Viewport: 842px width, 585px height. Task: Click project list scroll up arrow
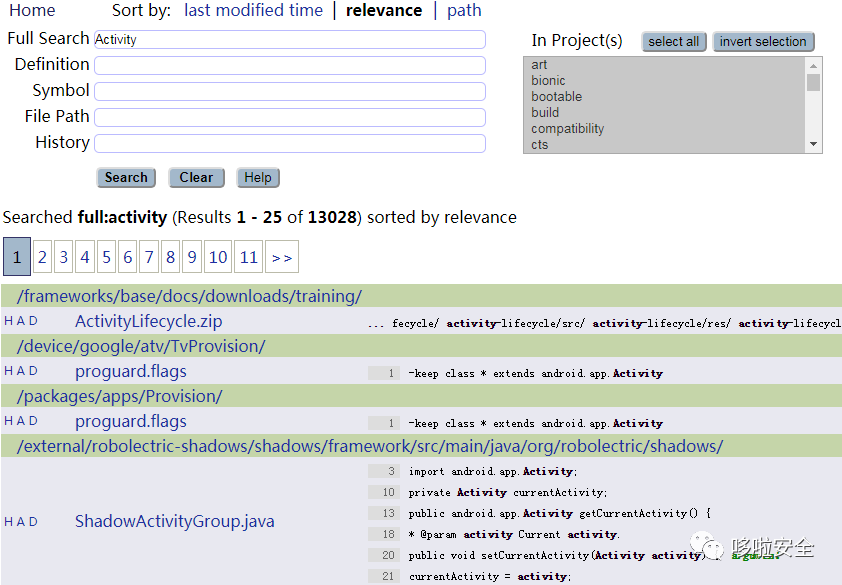click(814, 66)
